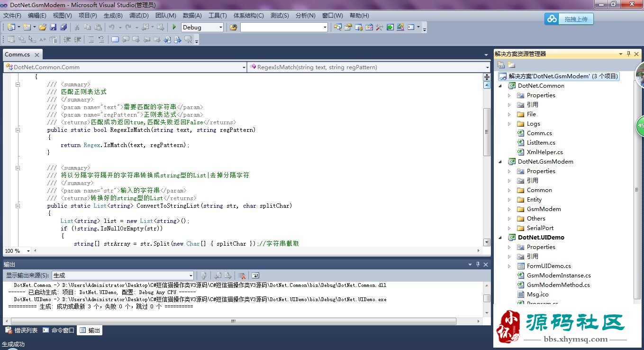Collapse the RegexIsMatch method code region
Screen dimensions: 644x350
coord(18,130)
